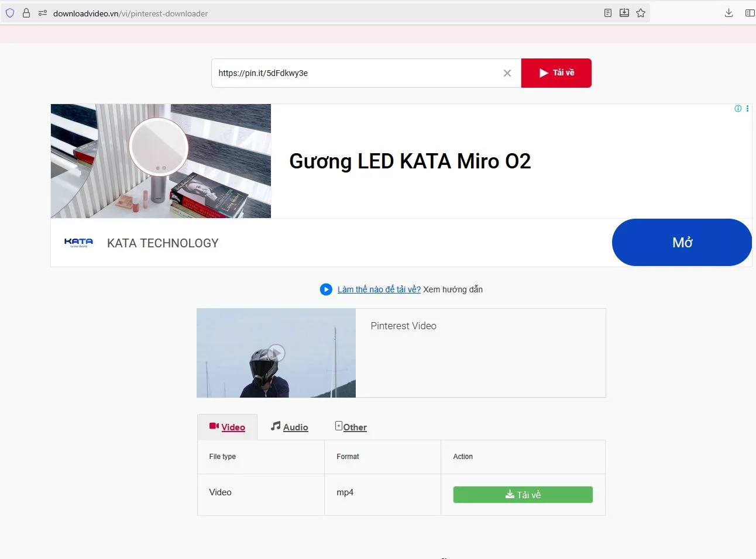Click the blue play icon beside the tutorial link
The height and width of the screenshot is (559, 756).
pyautogui.click(x=326, y=289)
